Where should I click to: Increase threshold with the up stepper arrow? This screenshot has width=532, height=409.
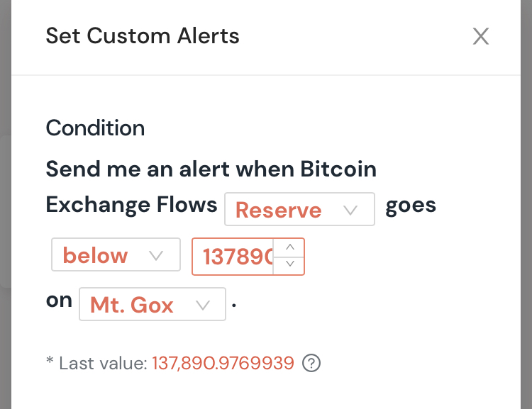289,247
